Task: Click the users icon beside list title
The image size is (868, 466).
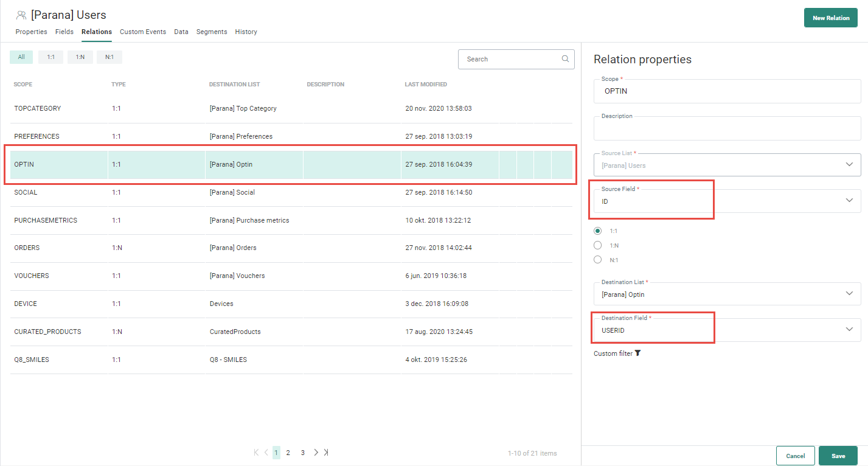Action: (21, 15)
